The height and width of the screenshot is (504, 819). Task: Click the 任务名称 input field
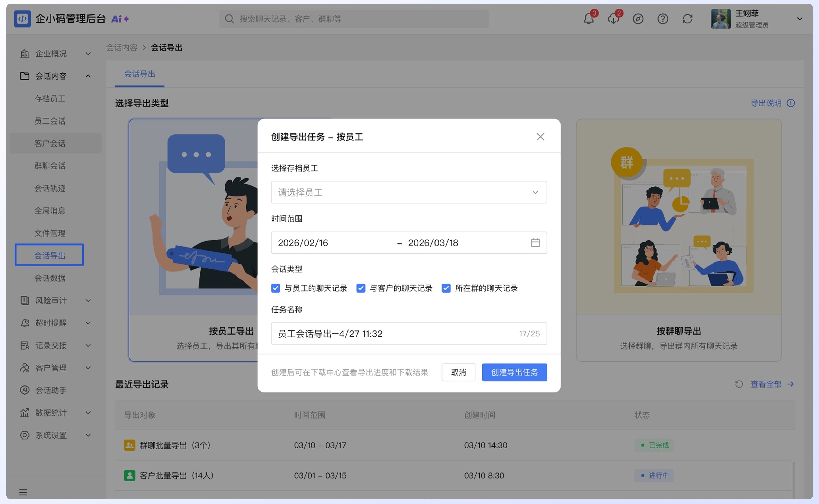pos(409,333)
